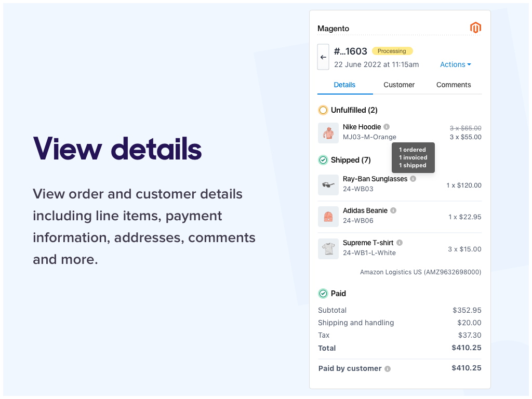Click the Supreme T-shirt product thumbnail
The image size is (532, 399).
328,248
